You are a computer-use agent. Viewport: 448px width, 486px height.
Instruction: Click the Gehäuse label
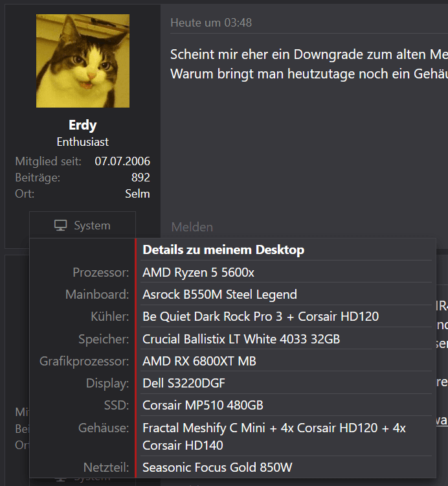(x=104, y=428)
